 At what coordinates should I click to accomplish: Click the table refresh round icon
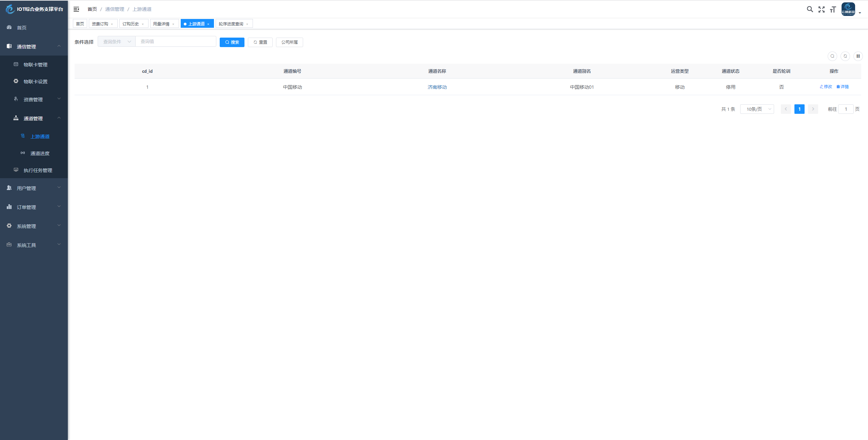click(845, 56)
